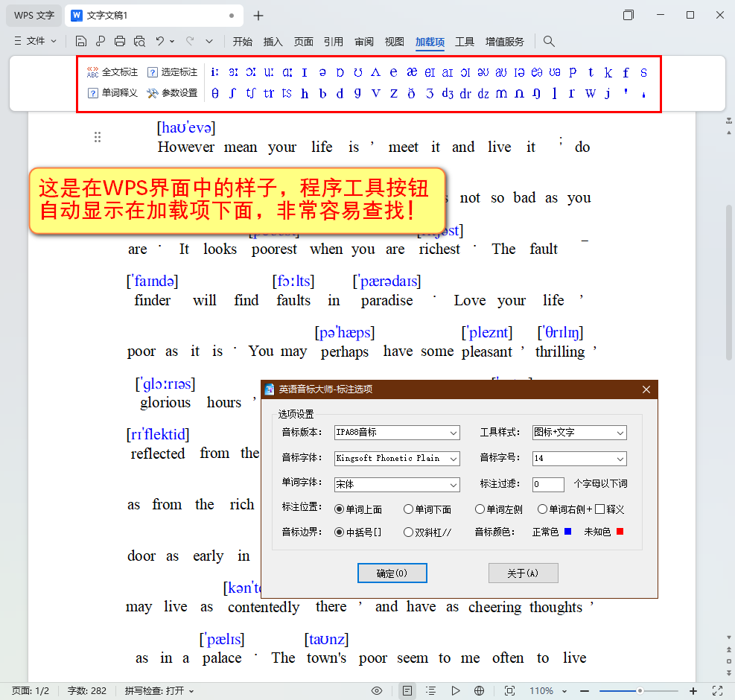Insert the phonetic symbol θ
Screen dimensions: 735x700
214,93
